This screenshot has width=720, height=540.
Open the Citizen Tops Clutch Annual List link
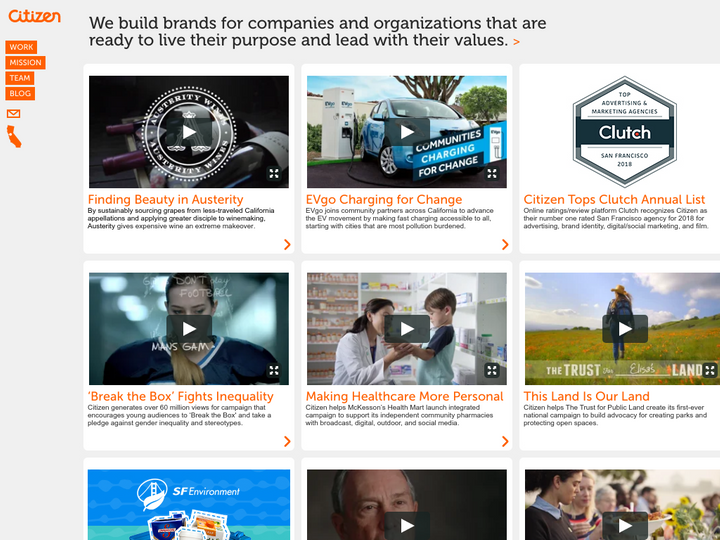tap(614, 200)
